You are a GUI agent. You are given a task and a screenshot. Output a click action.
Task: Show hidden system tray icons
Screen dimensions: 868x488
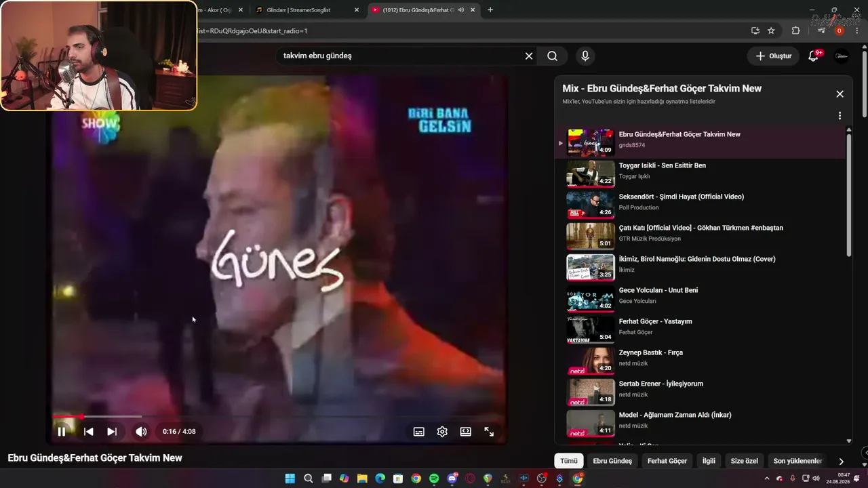(x=767, y=479)
